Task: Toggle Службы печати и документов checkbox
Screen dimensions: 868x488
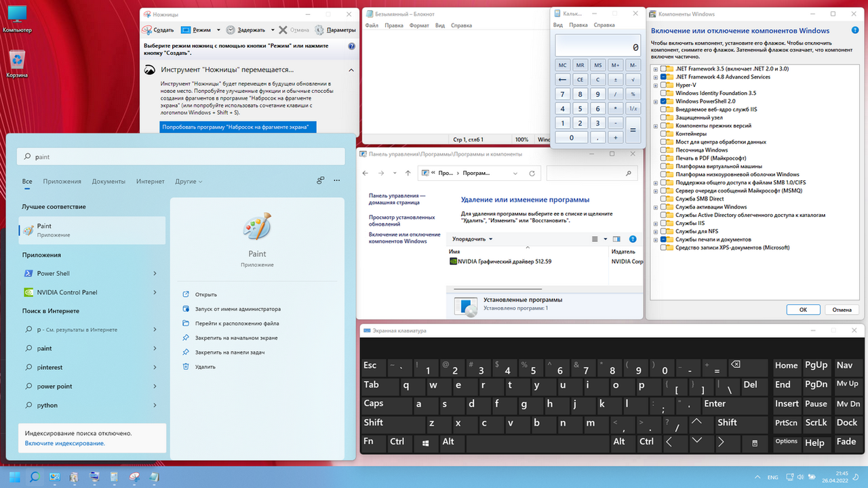Action: point(663,240)
